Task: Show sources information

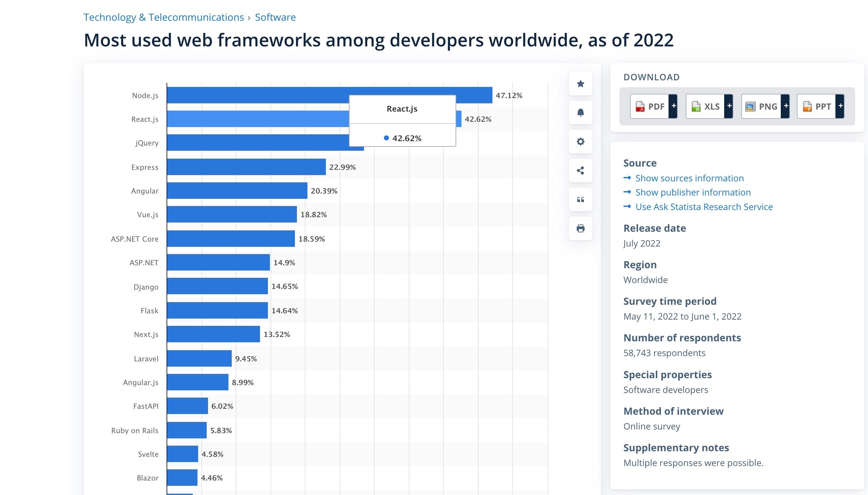Action: 689,178
